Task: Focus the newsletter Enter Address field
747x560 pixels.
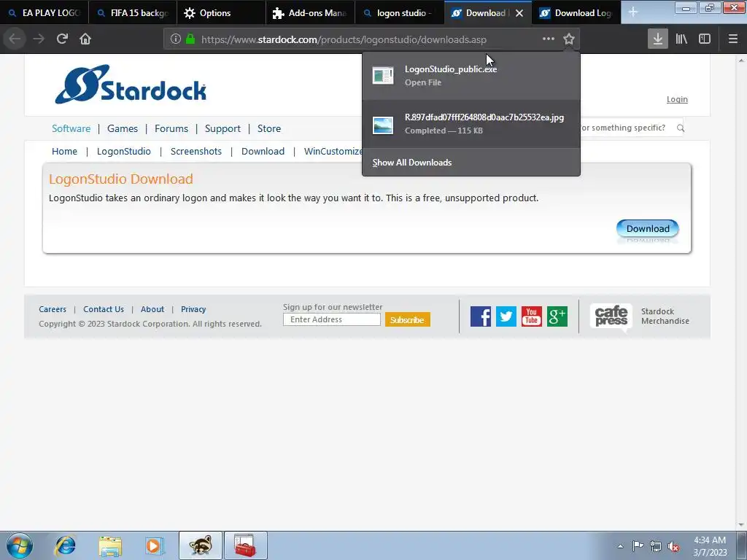Action: pyautogui.click(x=332, y=319)
